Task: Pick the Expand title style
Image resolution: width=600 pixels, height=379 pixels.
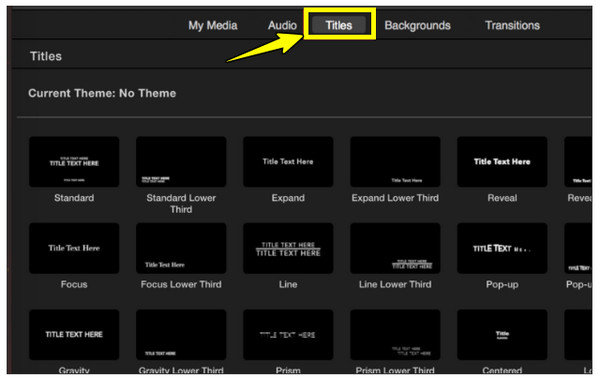Action: [288, 162]
